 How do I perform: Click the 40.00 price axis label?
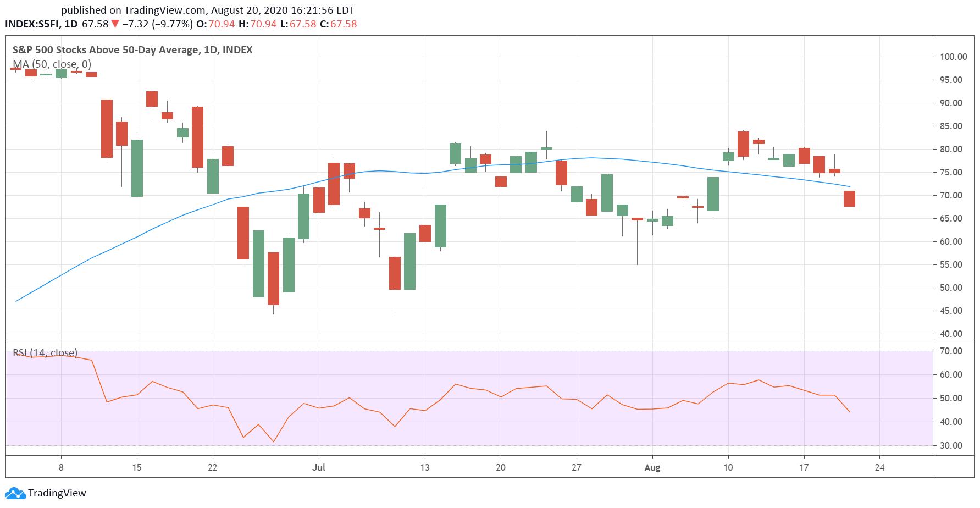click(951, 334)
